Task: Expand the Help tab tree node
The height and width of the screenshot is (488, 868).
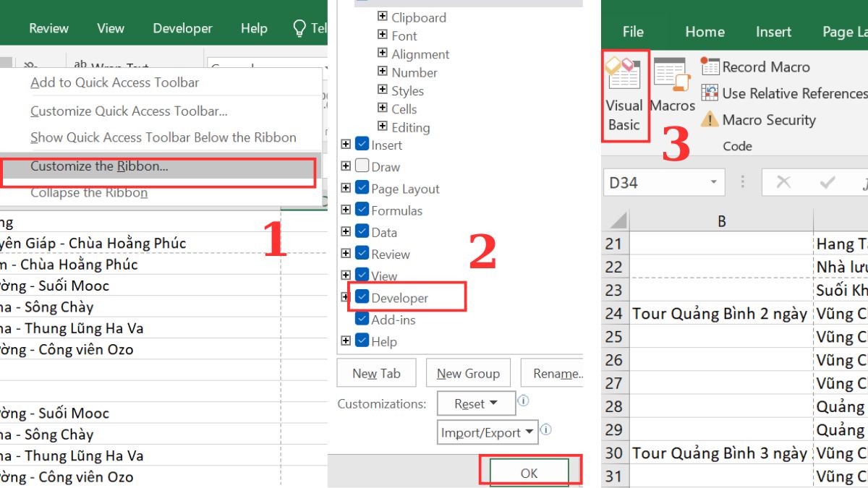Action: click(x=346, y=341)
